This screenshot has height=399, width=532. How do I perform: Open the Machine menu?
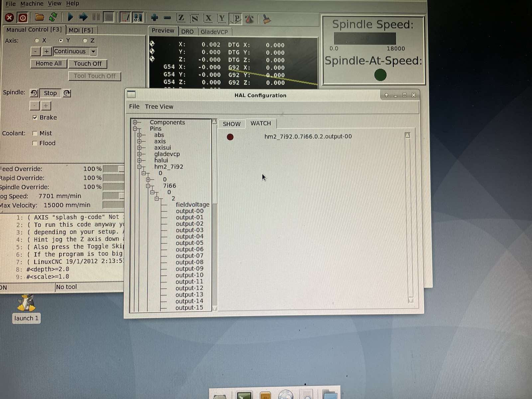pos(32,4)
